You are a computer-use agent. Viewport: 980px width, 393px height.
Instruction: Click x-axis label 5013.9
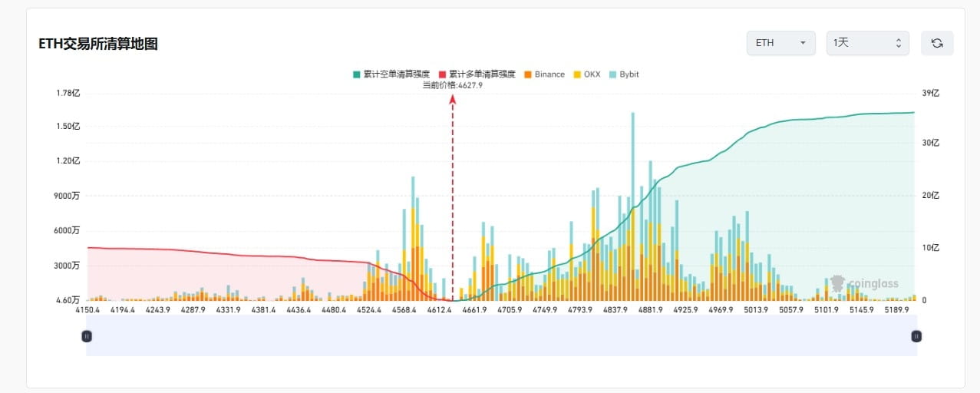click(755, 310)
